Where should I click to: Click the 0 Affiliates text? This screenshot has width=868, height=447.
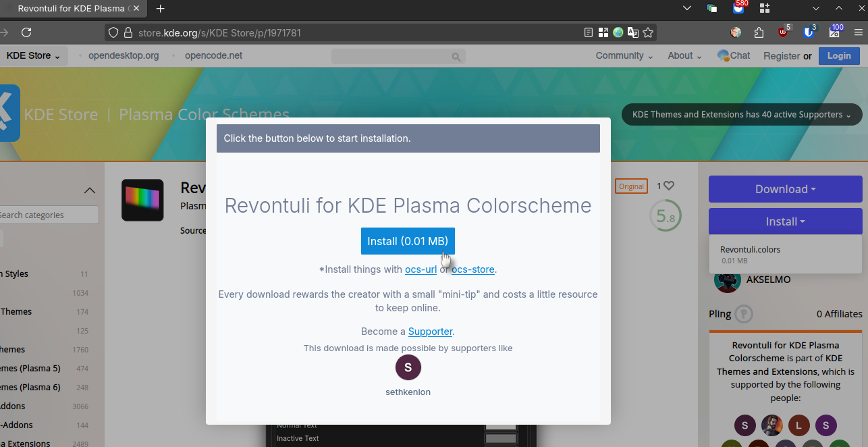839,314
